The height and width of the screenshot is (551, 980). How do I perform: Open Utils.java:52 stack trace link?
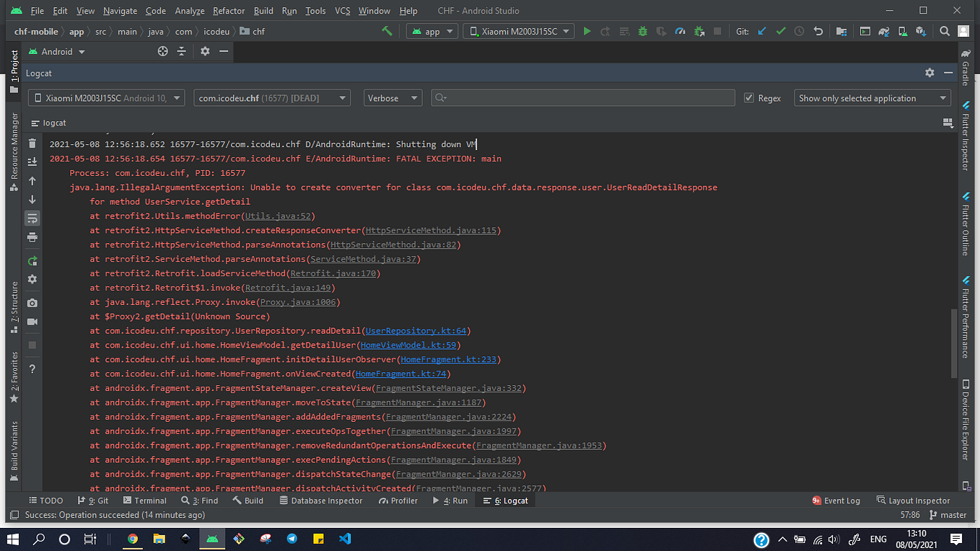[278, 216]
